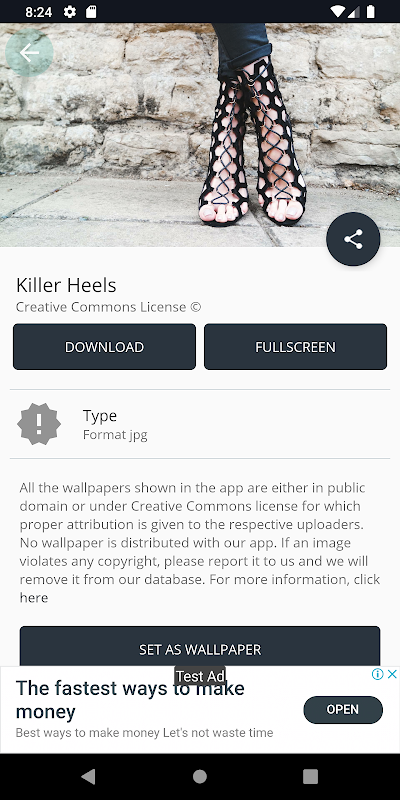Tap the share icon button
The image size is (400, 800).
tap(353, 239)
